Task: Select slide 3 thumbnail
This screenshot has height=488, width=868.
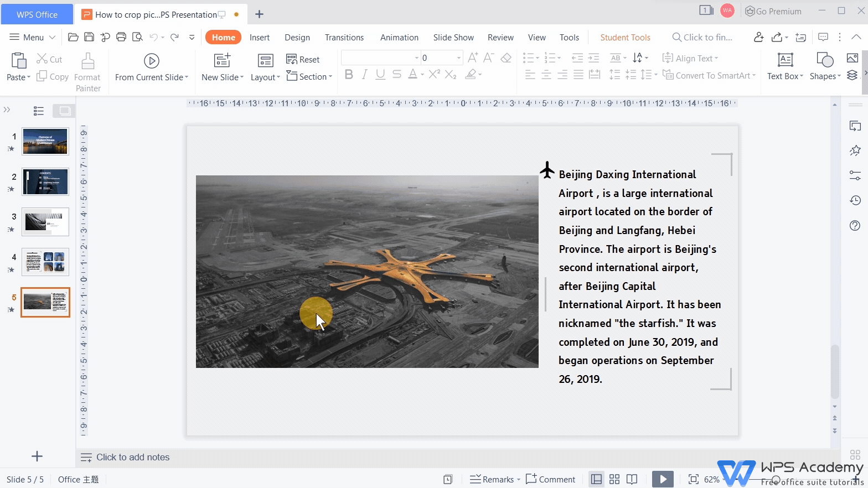Action: pos(45,222)
